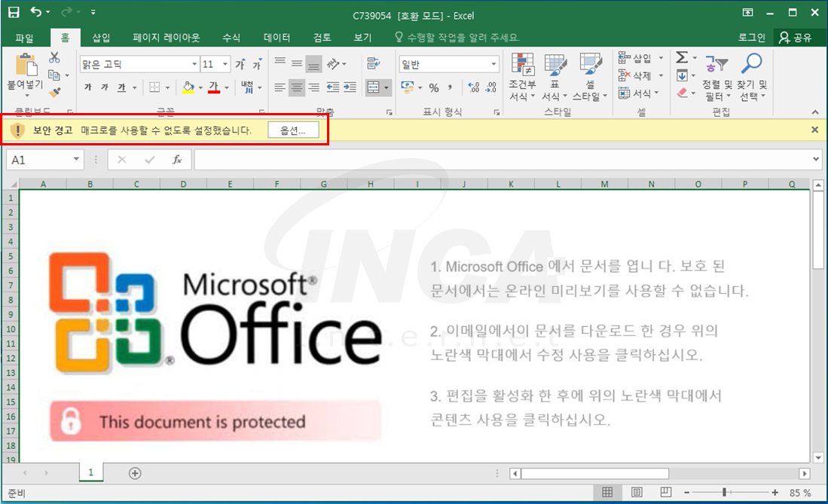Click 로그인 to sign in
The width and height of the screenshot is (828, 504).
click(x=751, y=38)
